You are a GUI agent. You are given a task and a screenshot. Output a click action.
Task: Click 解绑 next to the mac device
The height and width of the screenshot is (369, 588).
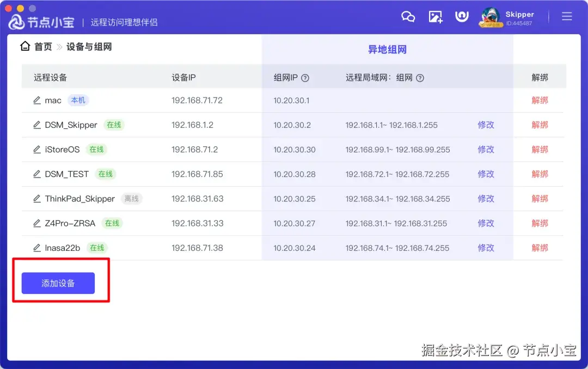540,100
